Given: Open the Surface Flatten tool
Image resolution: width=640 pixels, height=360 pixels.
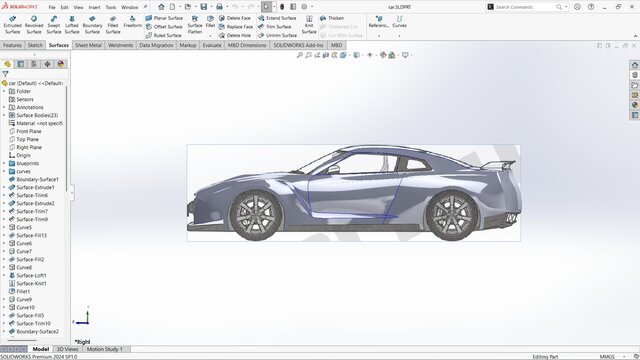Looking at the screenshot, I should 195,25.
